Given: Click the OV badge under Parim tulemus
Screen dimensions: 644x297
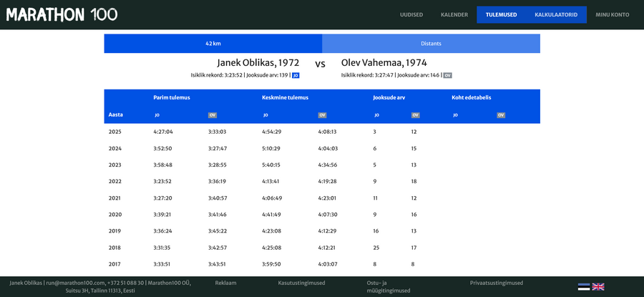Looking at the screenshot, I should [213, 115].
